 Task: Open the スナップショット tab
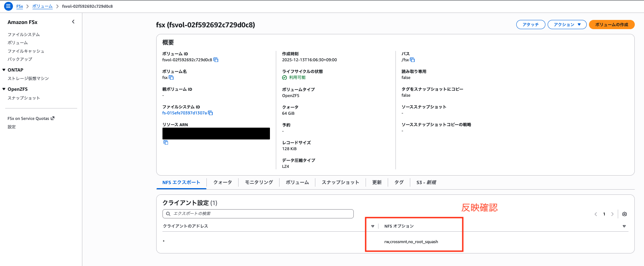340,182
